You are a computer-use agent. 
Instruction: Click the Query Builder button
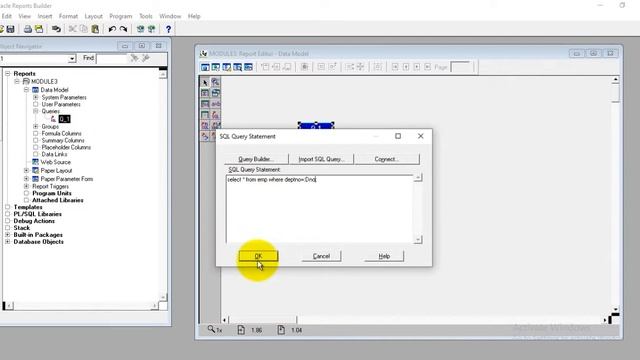pos(256,159)
